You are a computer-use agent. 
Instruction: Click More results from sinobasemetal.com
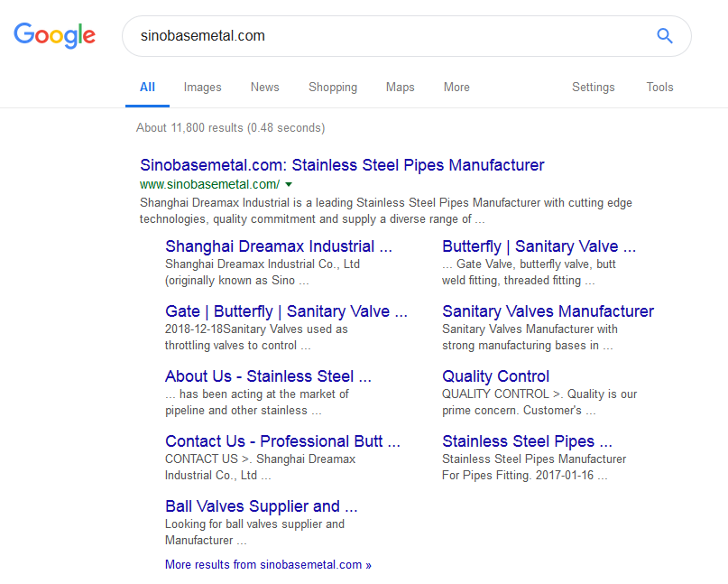268,564
